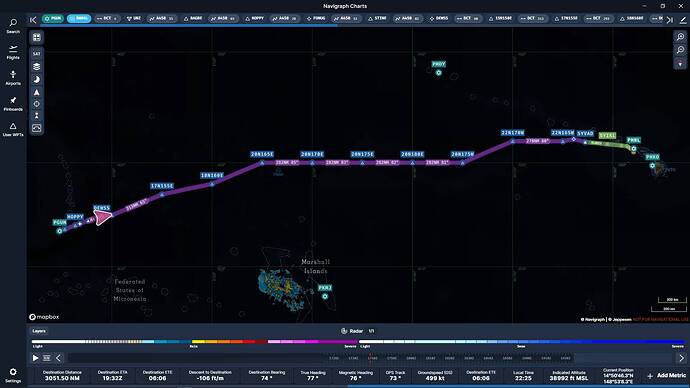Click the 20N180E waypoint label
Image resolution: width=690 pixels, height=388 pixels.
[412, 154]
